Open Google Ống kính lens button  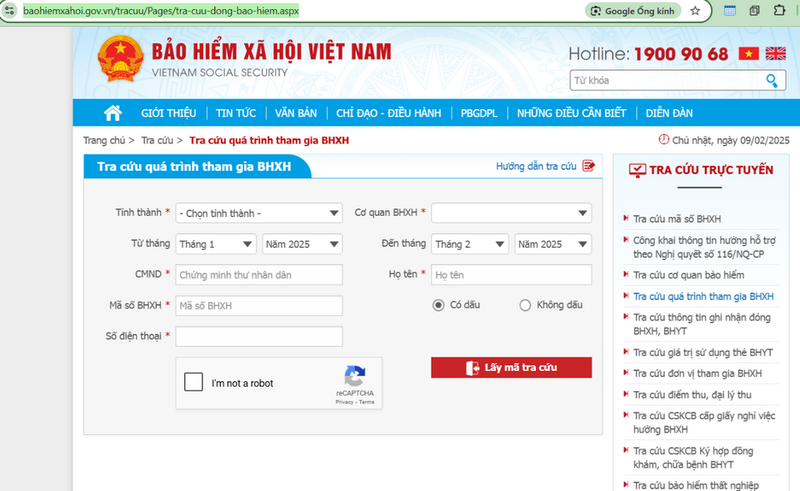pos(633,11)
